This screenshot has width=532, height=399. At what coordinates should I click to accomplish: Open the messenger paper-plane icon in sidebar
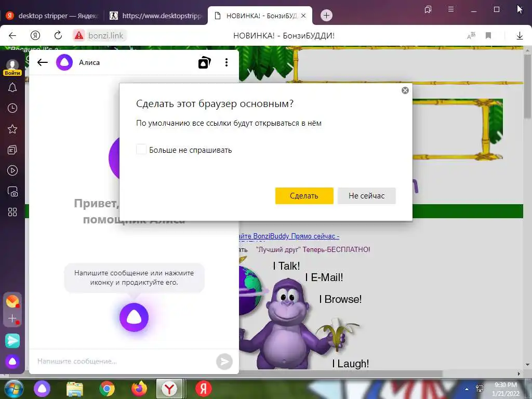tap(12, 341)
